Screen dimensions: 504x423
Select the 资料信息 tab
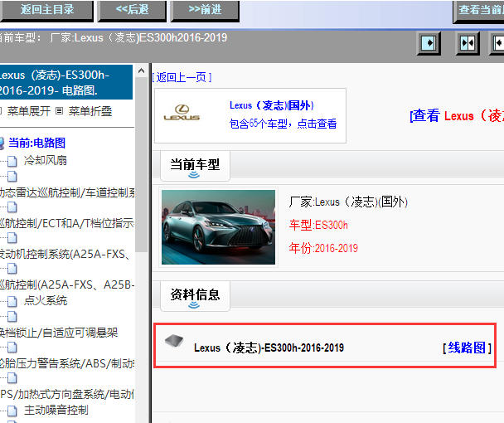(195, 295)
